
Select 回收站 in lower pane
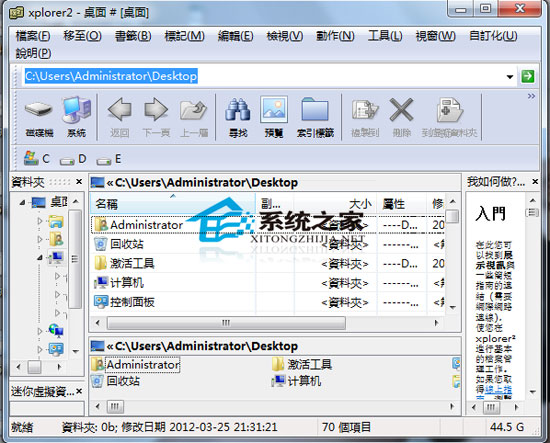[115, 381]
